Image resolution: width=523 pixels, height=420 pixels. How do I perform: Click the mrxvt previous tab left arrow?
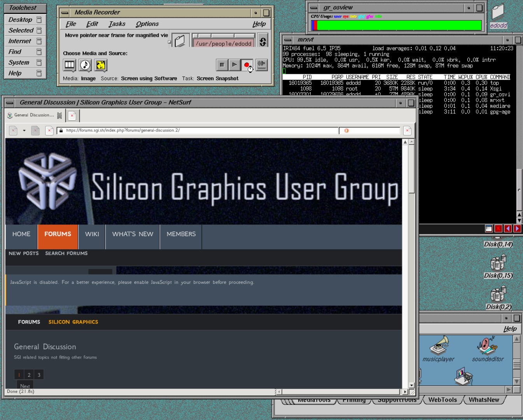[507, 229]
